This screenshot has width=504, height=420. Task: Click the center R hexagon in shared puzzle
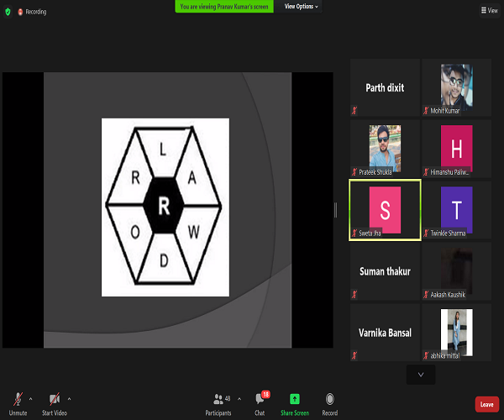coord(164,206)
